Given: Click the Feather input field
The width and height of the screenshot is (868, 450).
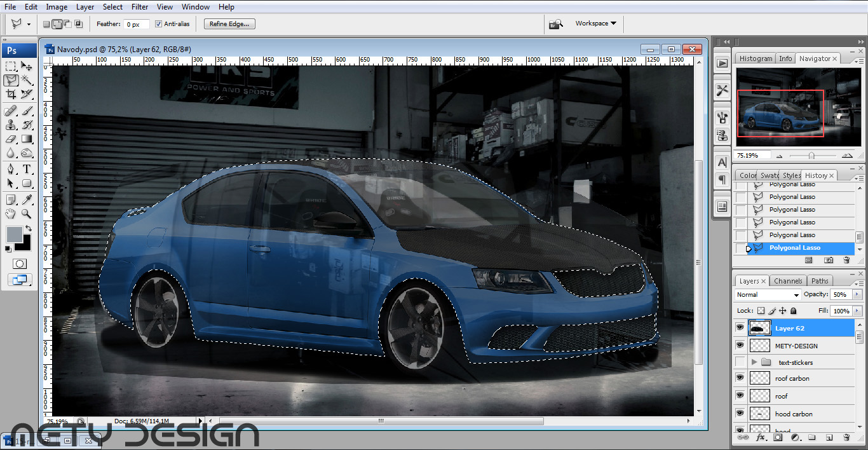Looking at the screenshot, I should coord(137,24).
